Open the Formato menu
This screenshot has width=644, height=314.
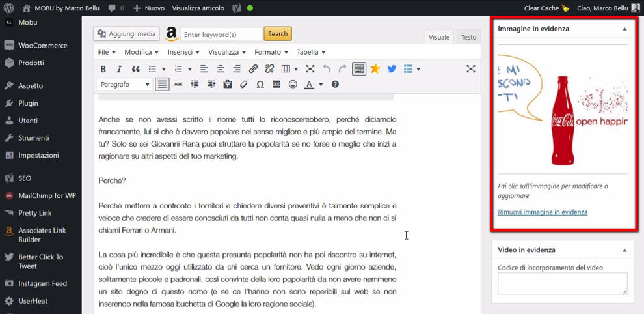click(x=271, y=52)
